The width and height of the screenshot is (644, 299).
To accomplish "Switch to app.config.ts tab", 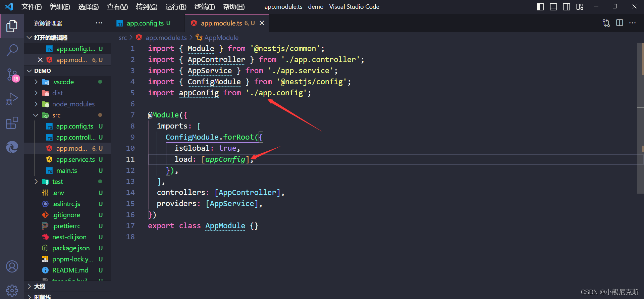I will coord(148,23).
